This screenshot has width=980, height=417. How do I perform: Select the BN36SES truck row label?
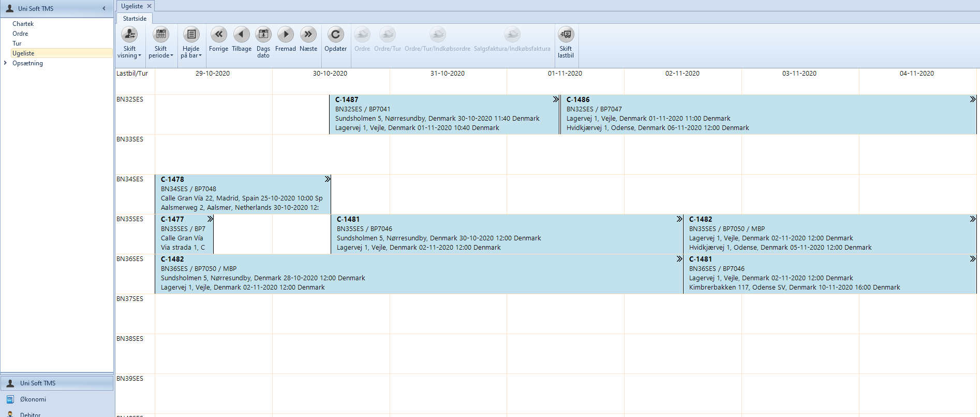click(x=130, y=259)
